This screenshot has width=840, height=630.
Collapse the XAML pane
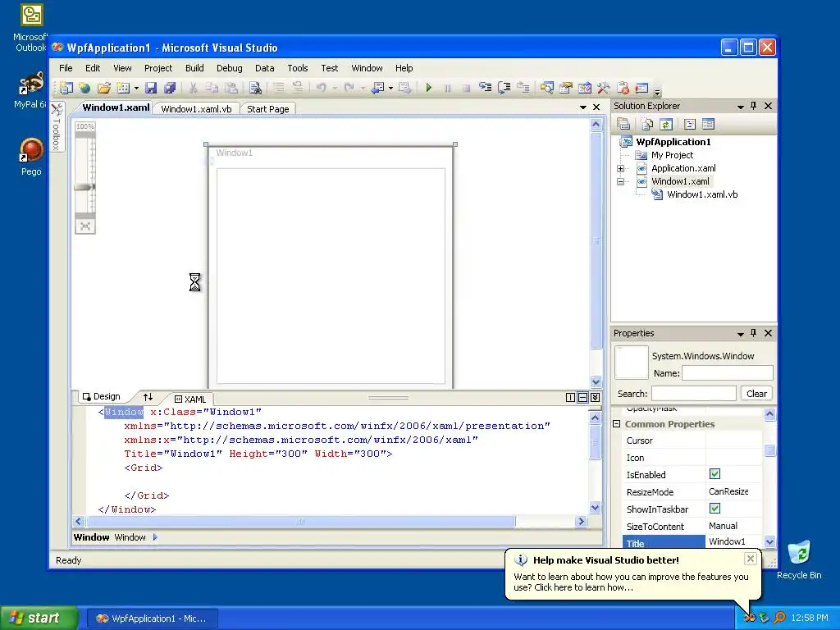coord(596,398)
